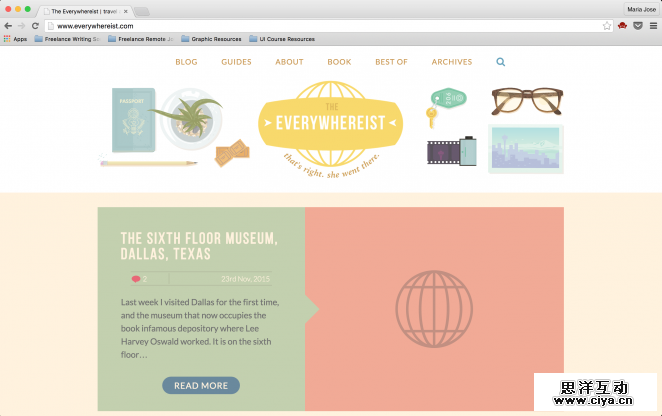This screenshot has width=662, height=416.
Task: Click the red extension icon beside Pocket
Action: click(622, 25)
